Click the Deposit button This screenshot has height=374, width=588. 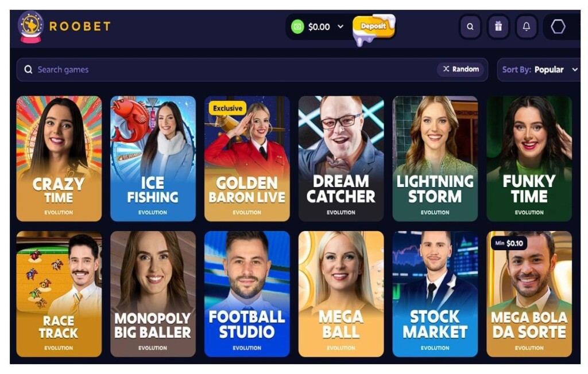pos(373,26)
